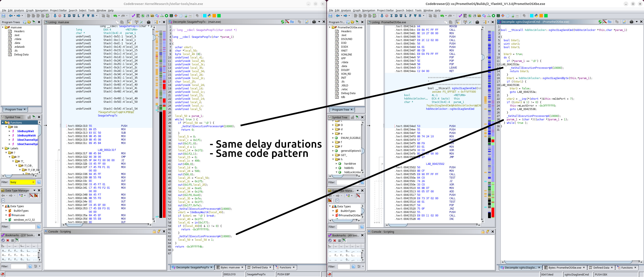Open bookmark type dropdown in main.exe toolbar
Image resolution: width=644 pixels, height=277 pixels.
pyautogui.click(x=97, y=16)
